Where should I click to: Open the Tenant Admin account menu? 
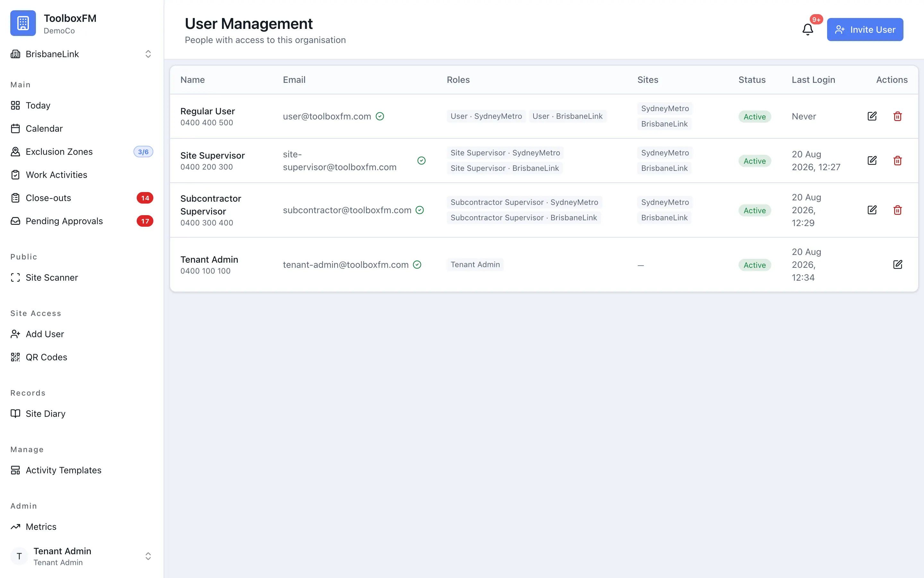[82, 556]
